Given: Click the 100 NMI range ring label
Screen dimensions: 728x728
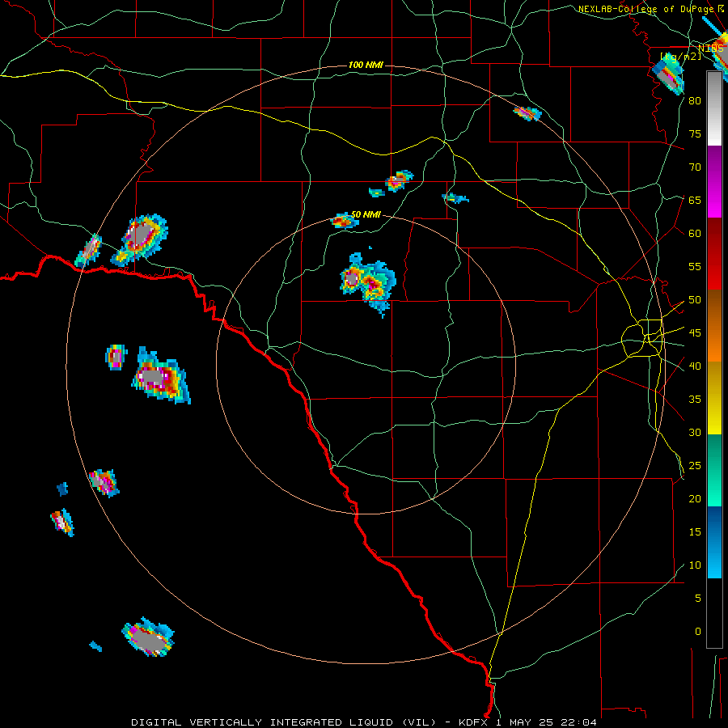Looking at the screenshot, I should pyautogui.click(x=366, y=65).
